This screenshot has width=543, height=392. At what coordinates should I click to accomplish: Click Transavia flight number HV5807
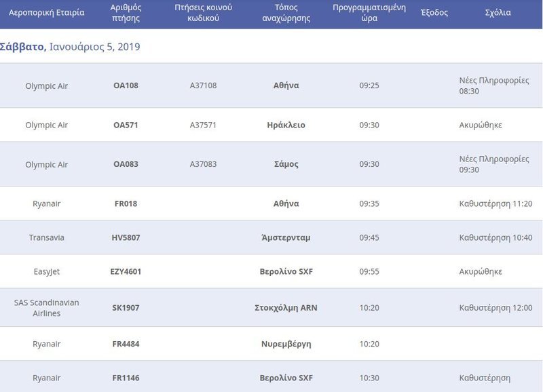[x=125, y=238]
